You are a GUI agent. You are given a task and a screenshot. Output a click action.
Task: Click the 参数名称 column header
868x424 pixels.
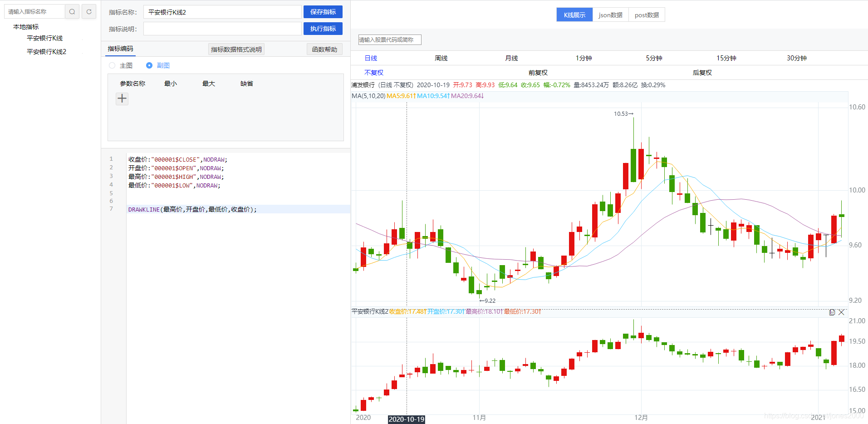[132, 84]
